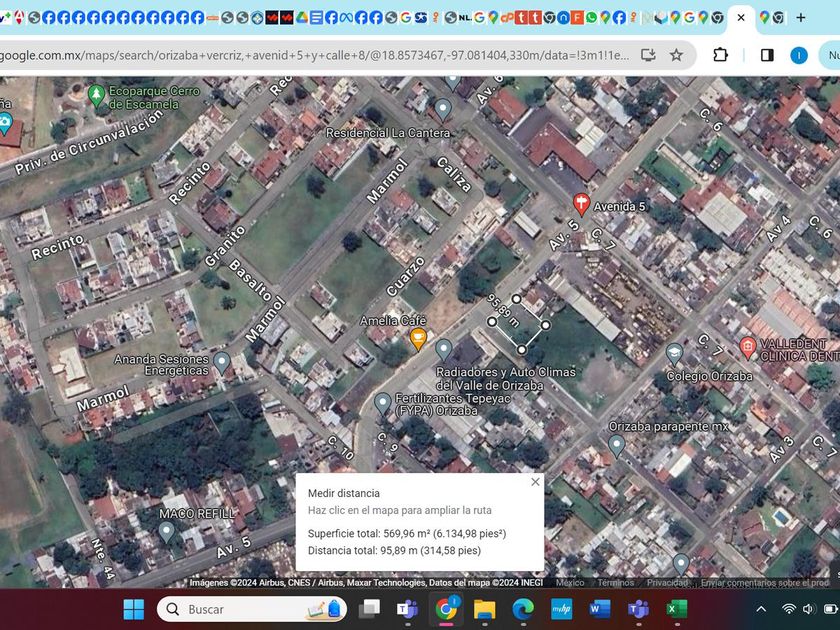Close the Medir distancia popup

coord(535,482)
